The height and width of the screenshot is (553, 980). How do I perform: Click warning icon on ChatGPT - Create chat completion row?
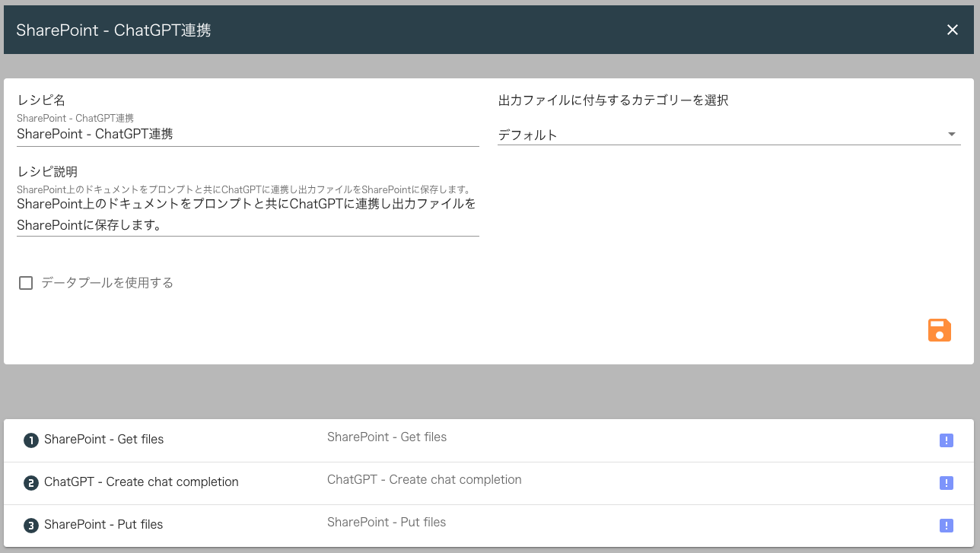(947, 483)
